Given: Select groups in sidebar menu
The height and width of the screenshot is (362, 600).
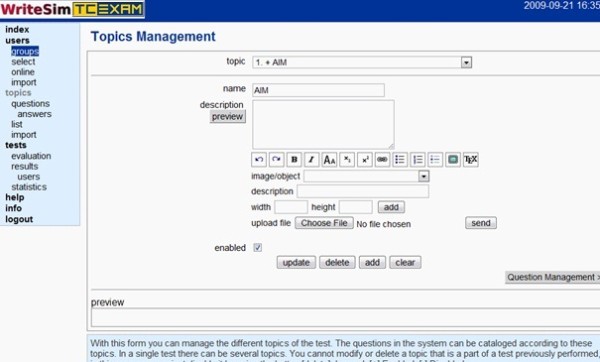Looking at the screenshot, I should (x=25, y=51).
